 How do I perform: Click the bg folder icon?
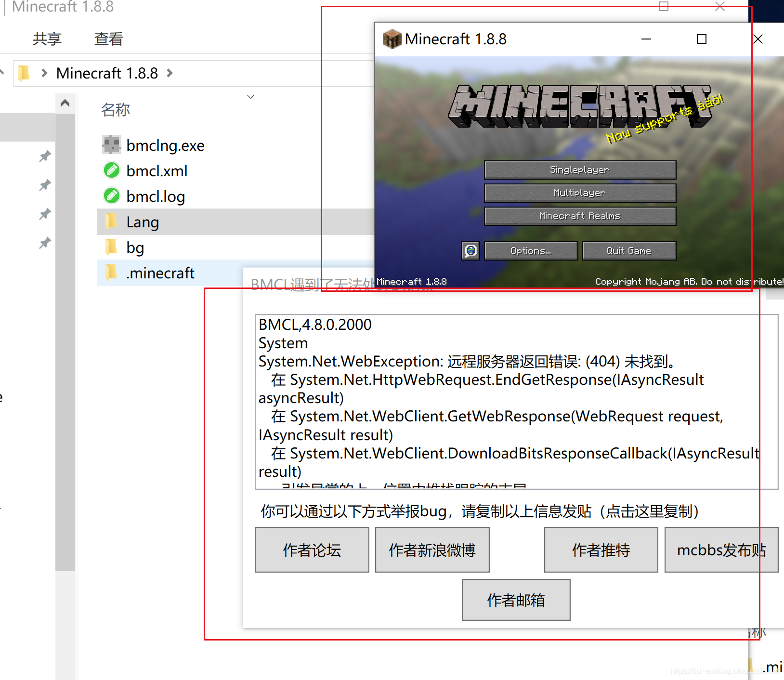tap(111, 247)
